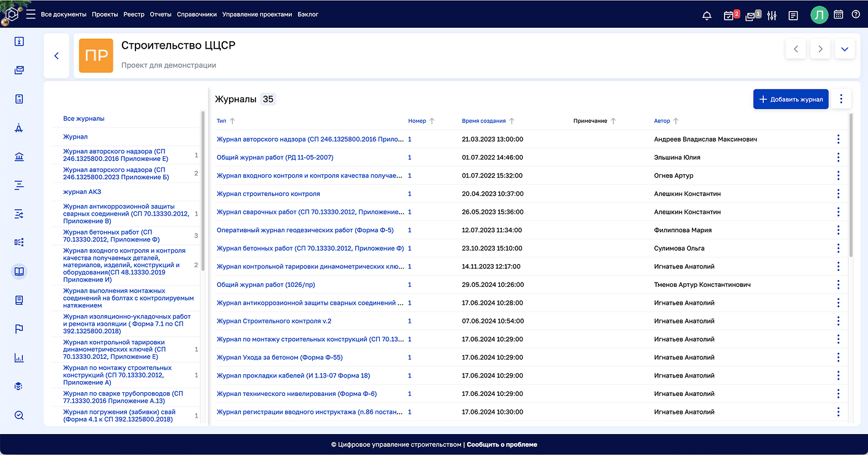
Task: Open the filter sliders settings icon
Action: click(x=772, y=15)
